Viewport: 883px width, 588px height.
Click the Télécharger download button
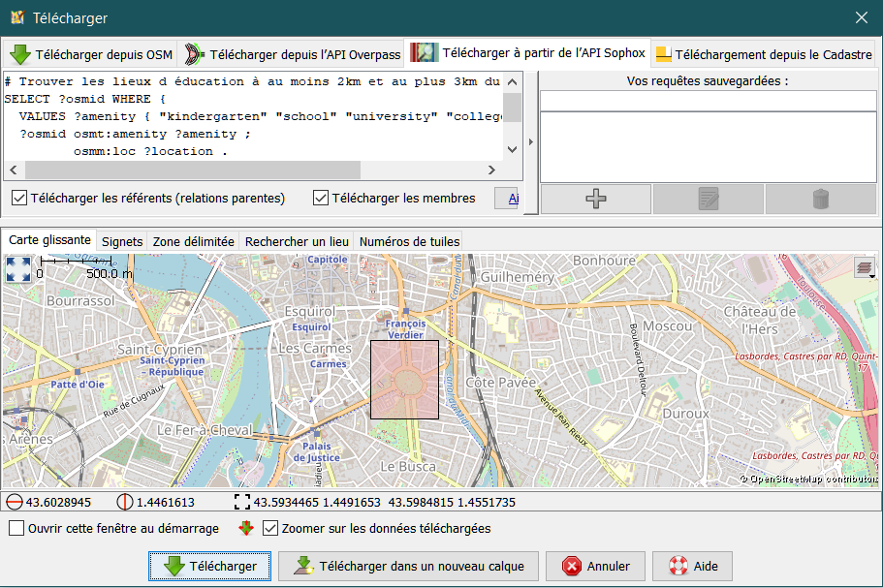click(x=209, y=566)
